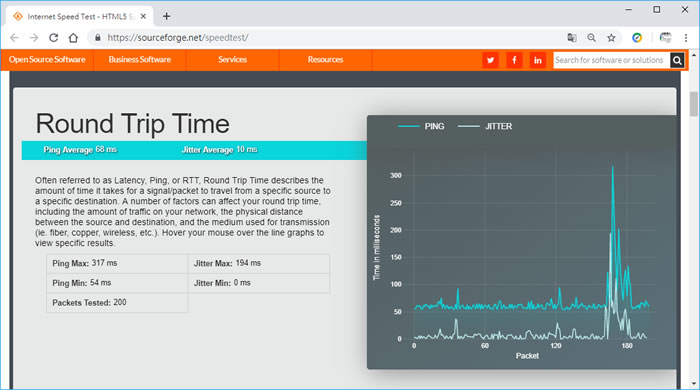The image size is (700, 390).
Task: Open SourceForge Twitter page
Action: (491, 60)
